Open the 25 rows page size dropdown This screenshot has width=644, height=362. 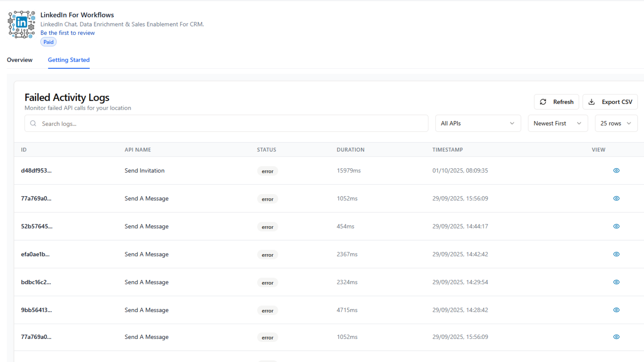click(x=616, y=123)
